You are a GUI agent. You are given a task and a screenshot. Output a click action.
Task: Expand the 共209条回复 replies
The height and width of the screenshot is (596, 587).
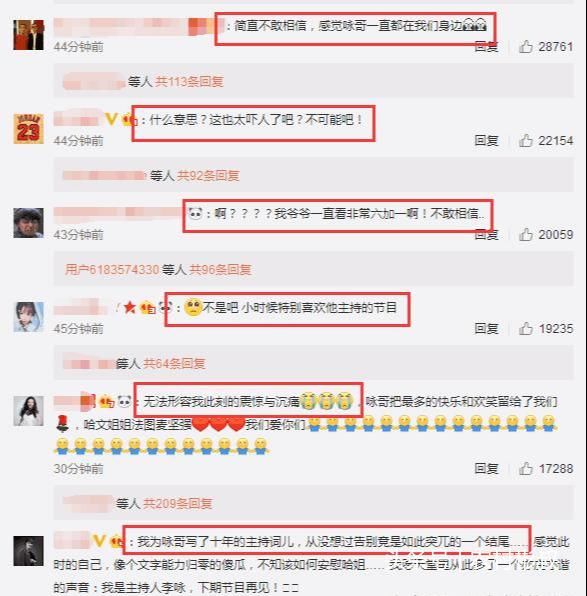(x=178, y=504)
